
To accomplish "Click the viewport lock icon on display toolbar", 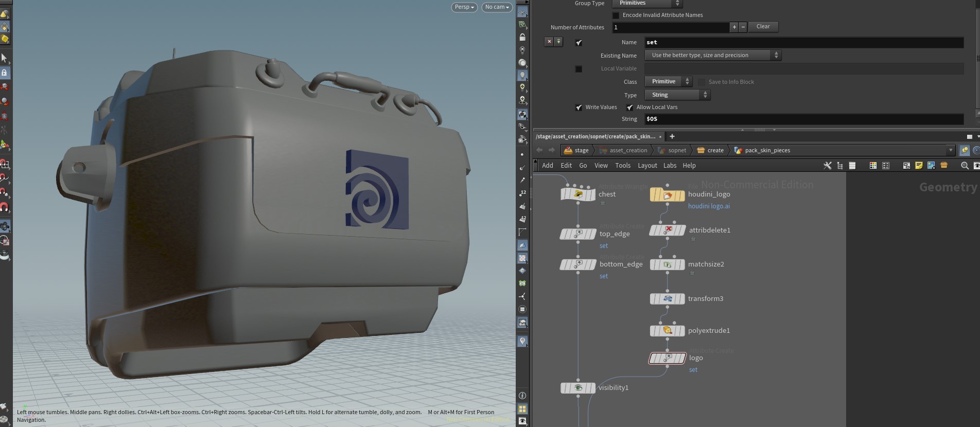I will tap(522, 38).
